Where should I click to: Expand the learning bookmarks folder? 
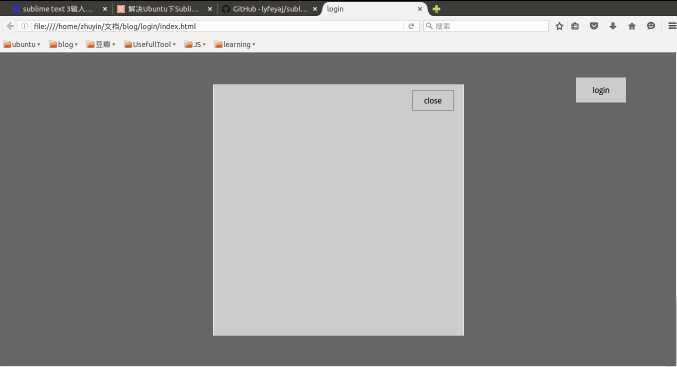(235, 44)
